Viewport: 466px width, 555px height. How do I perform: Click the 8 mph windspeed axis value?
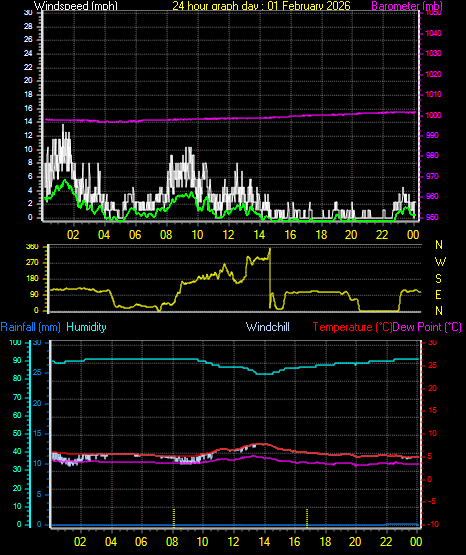tap(30, 163)
